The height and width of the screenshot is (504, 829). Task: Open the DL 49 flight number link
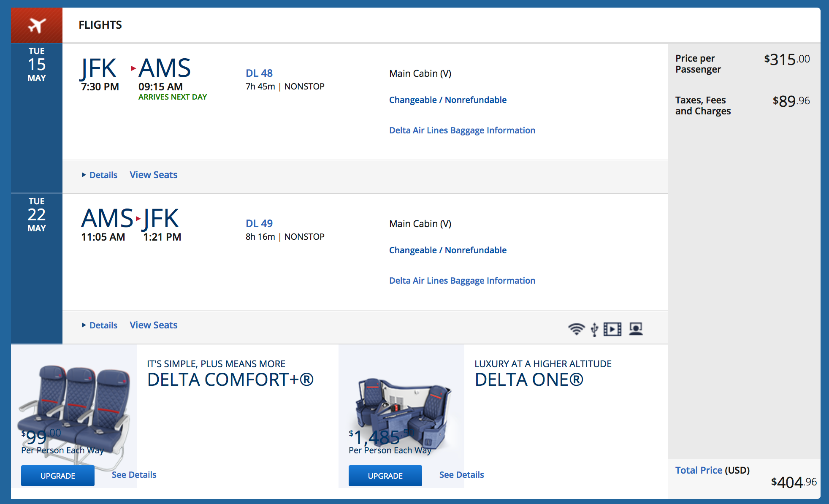[259, 224]
